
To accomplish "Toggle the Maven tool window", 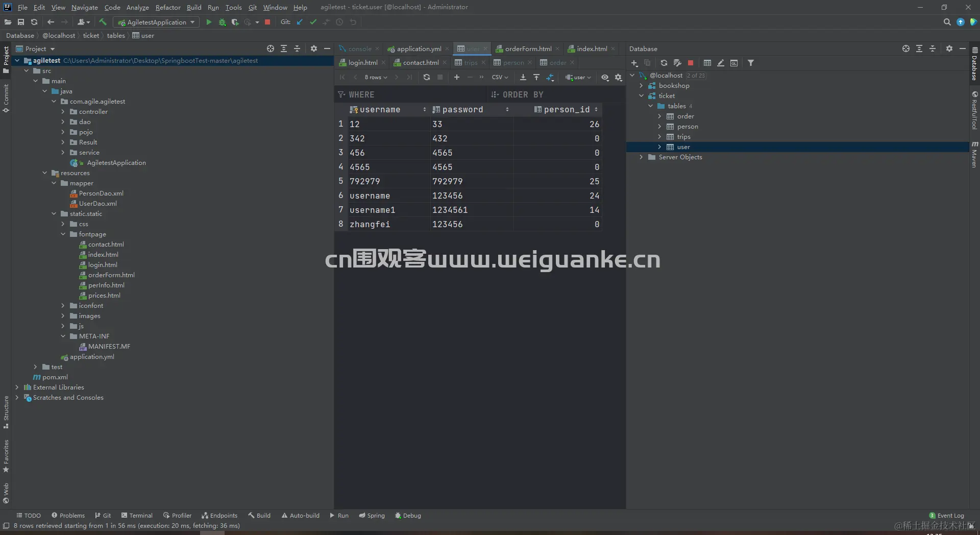I will 974,154.
